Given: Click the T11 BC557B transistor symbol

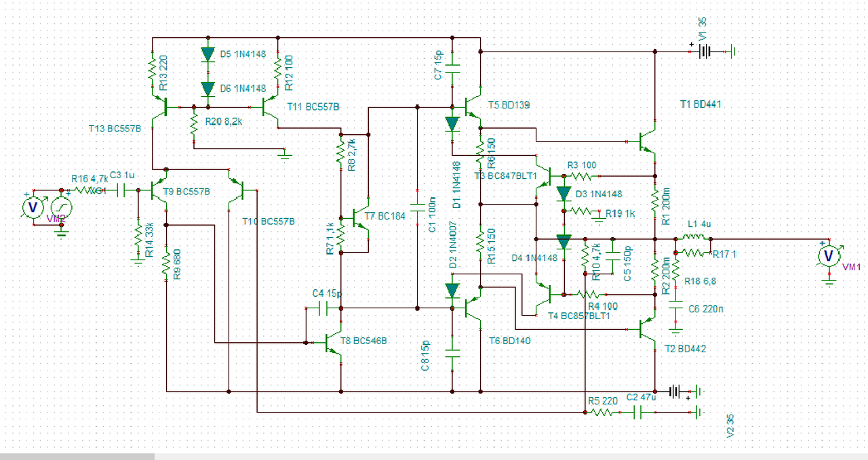Looking at the screenshot, I should (x=271, y=107).
